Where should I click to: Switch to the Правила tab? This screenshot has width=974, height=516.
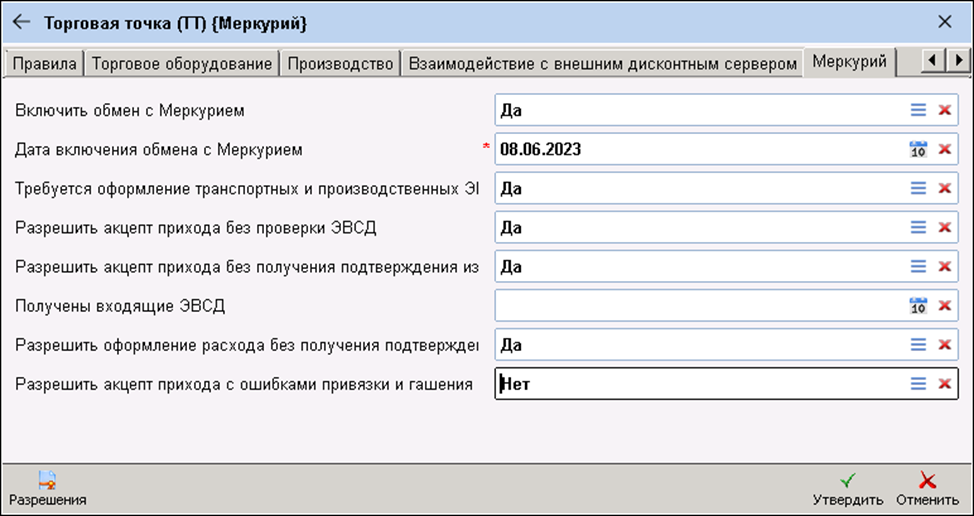click(43, 63)
